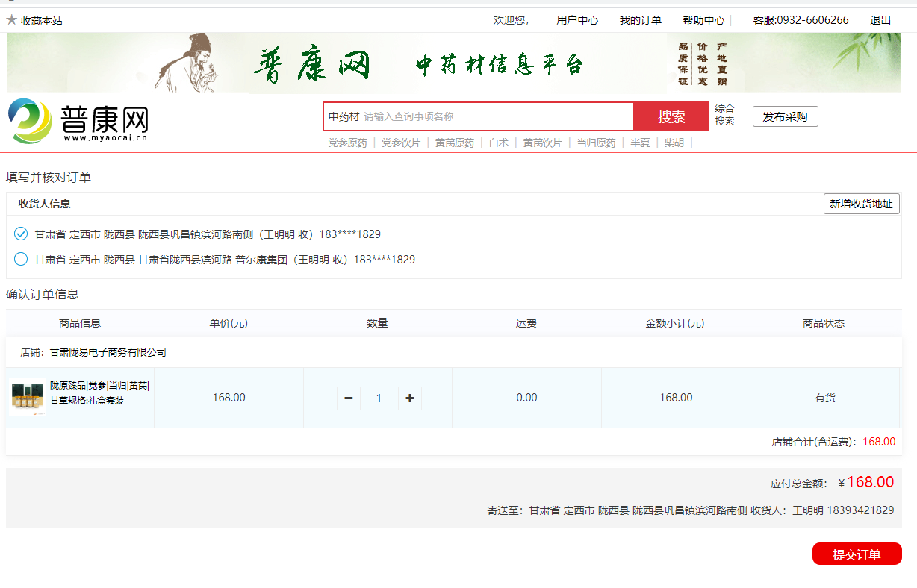Click the plus quantity button
Viewport: 917px width, 588px height.
coord(409,398)
